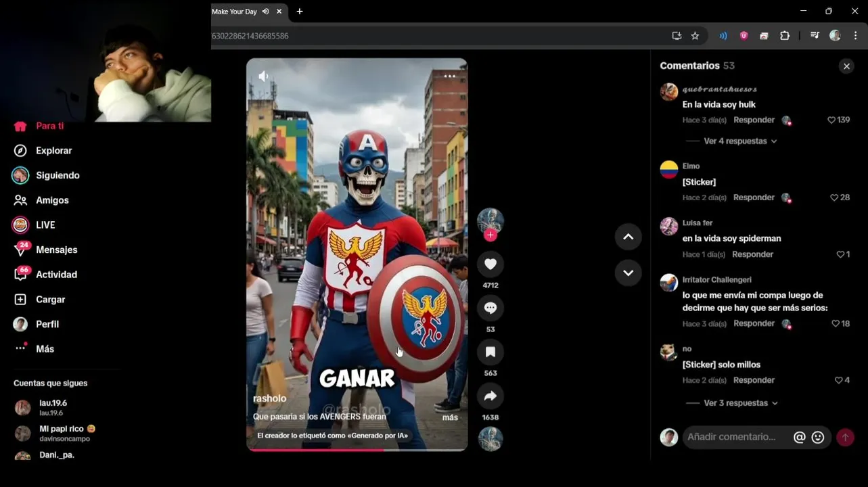
Task: Like the video with heart icon
Action: (x=490, y=264)
